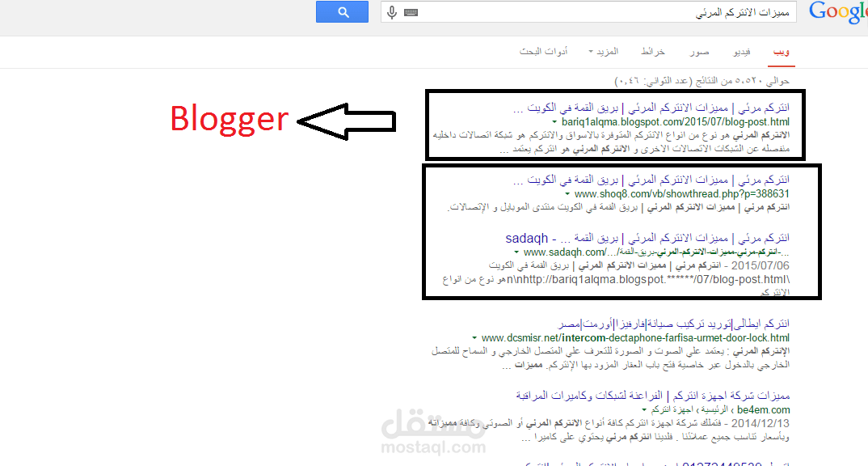Image resolution: width=868 pixels, height=466 pixels.
Task: Open the shoq8.com result title link
Action: pyautogui.click(x=651, y=180)
